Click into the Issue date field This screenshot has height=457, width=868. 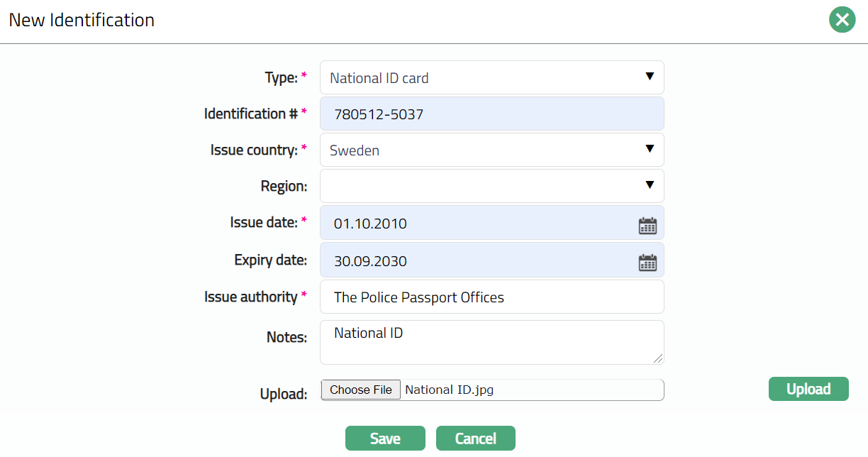click(x=475, y=224)
